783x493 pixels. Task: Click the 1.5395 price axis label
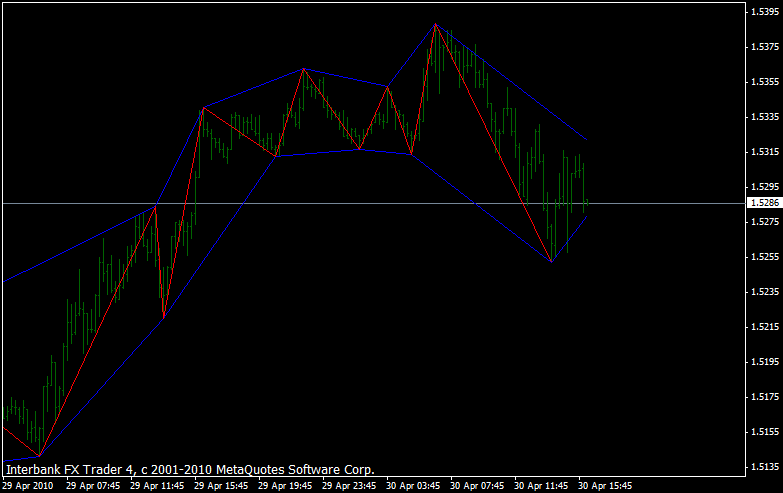click(x=765, y=11)
